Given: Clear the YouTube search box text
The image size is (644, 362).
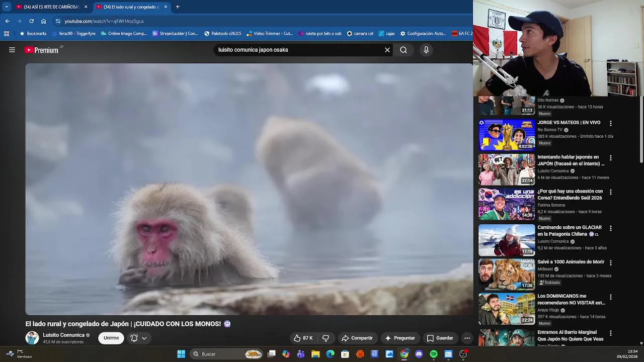Looking at the screenshot, I should [387, 50].
